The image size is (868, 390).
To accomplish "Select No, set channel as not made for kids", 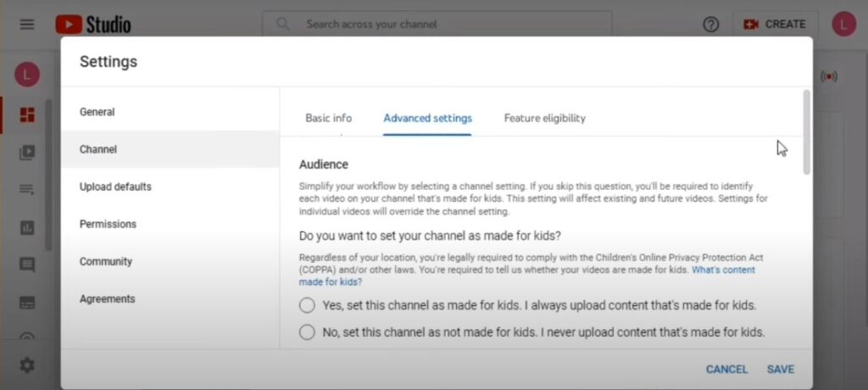I will pyautogui.click(x=307, y=332).
